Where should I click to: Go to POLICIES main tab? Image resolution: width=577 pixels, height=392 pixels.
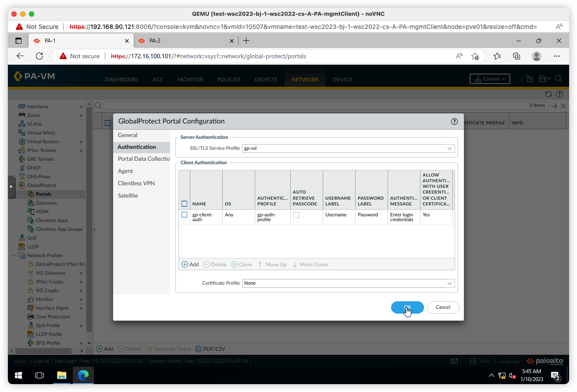pos(229,80)
